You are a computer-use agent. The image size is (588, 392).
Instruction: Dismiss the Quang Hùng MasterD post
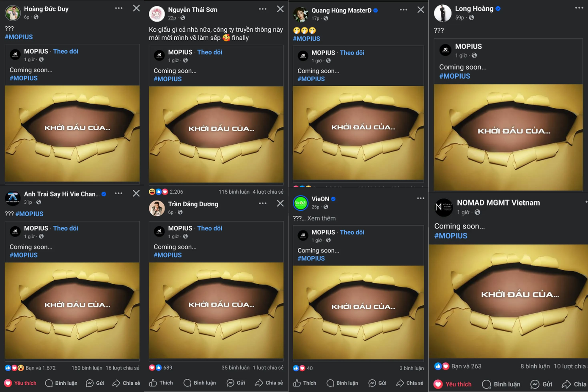[x=420, y=10]
